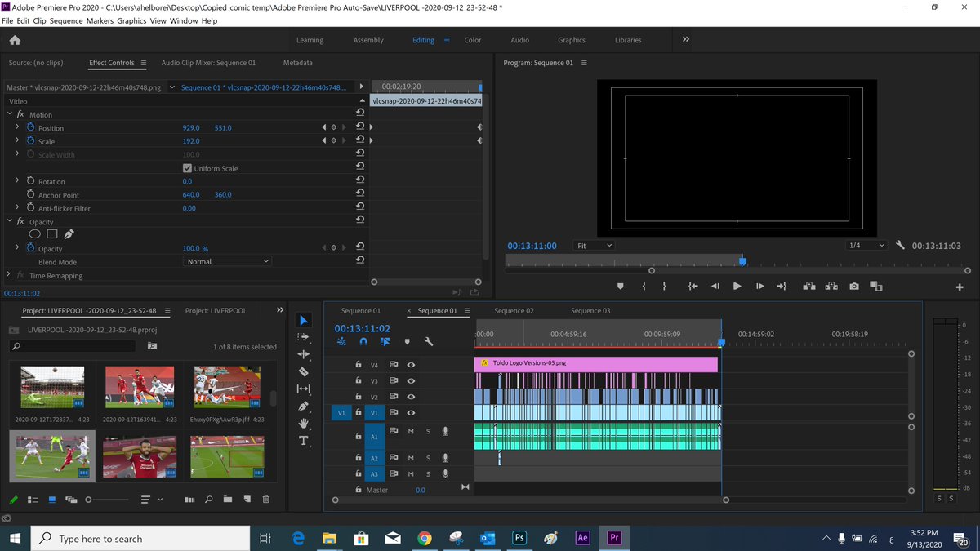The width and height of the screenshot is (980, 551).
Task: Select the Slip tool
Action: click(x=304, y=389)
